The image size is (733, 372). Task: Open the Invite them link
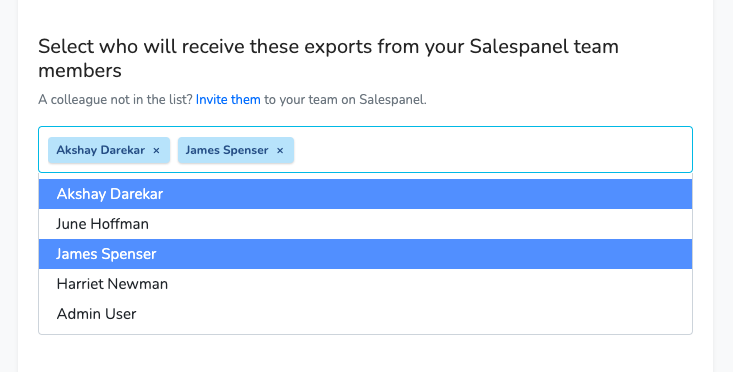point(228,100)
